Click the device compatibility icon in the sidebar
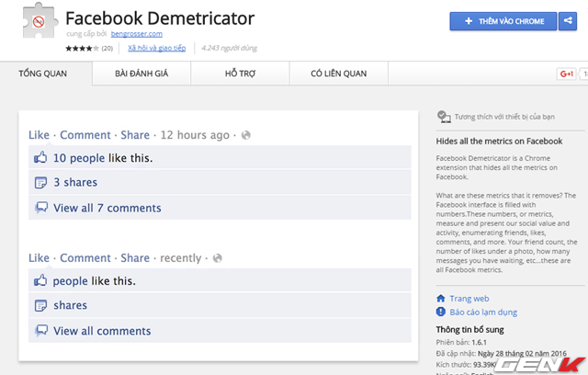 pos(444,117)
